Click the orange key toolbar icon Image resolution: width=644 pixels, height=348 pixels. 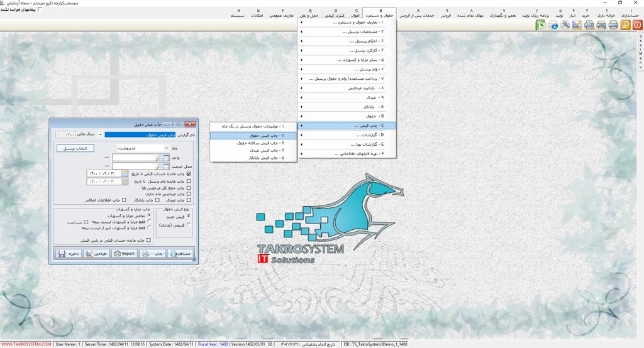(x=625, y=25)
